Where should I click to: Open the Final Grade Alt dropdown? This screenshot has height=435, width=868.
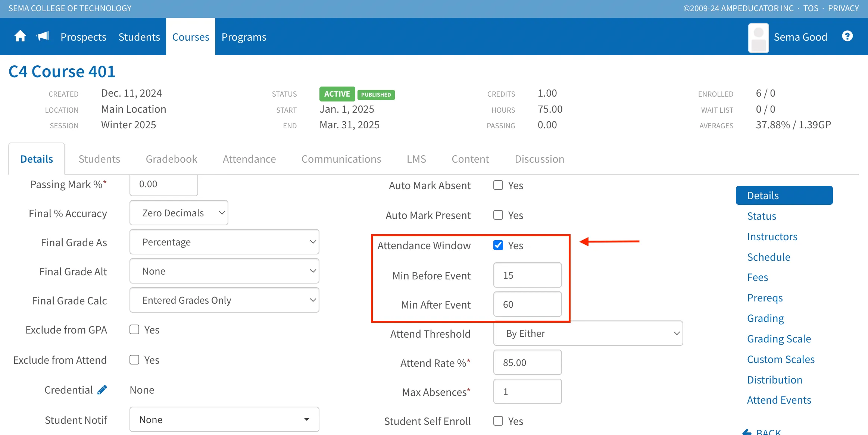coord(224,271)
